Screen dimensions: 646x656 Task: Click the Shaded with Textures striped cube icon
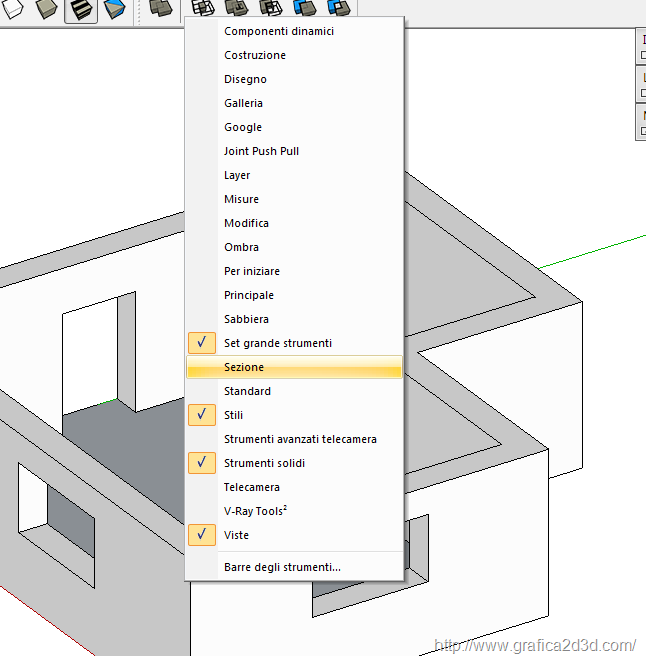[x=81, y=10]
